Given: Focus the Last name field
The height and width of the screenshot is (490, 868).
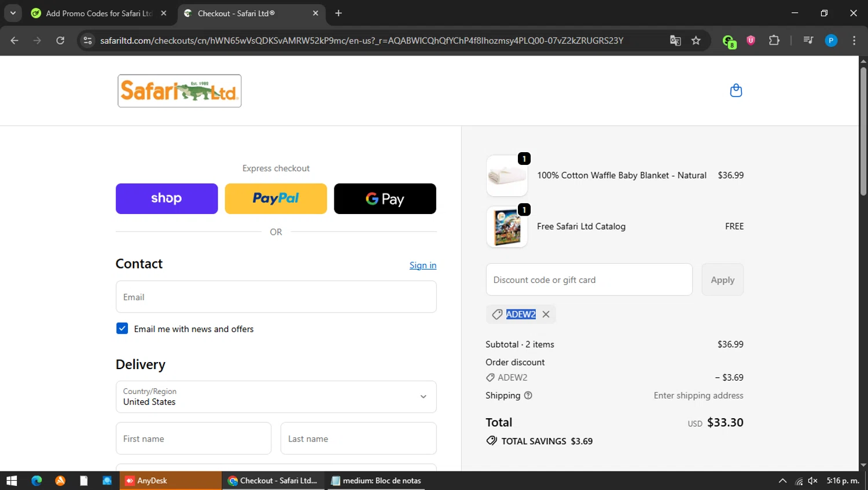Looking at the screenshot, I should click(x=358, y=439).
